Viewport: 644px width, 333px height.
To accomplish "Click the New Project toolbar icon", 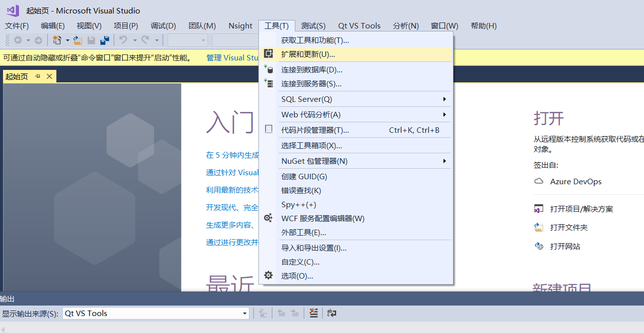I will point(57,40).
